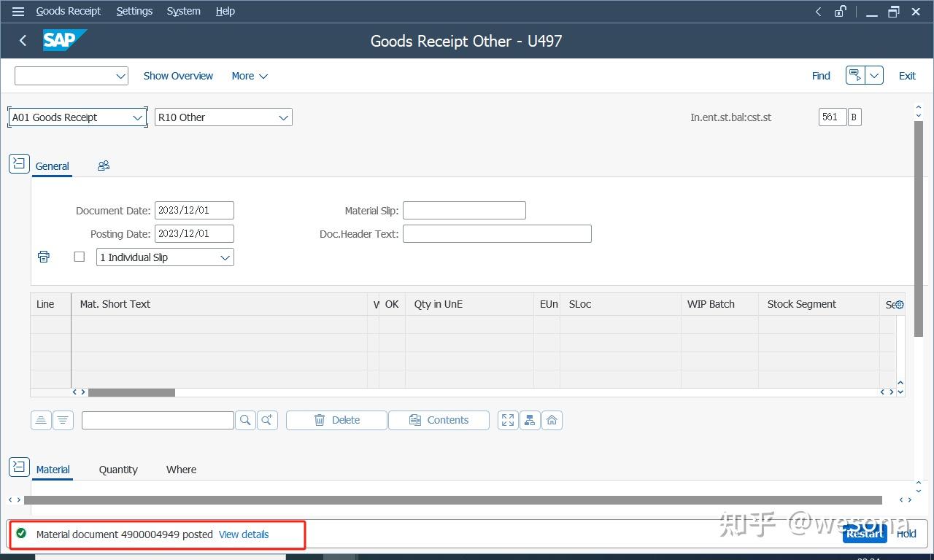Toggle the checkbox beside Individual Slip dropdown
Screen dimensions: 934x560
pos(80,257)
